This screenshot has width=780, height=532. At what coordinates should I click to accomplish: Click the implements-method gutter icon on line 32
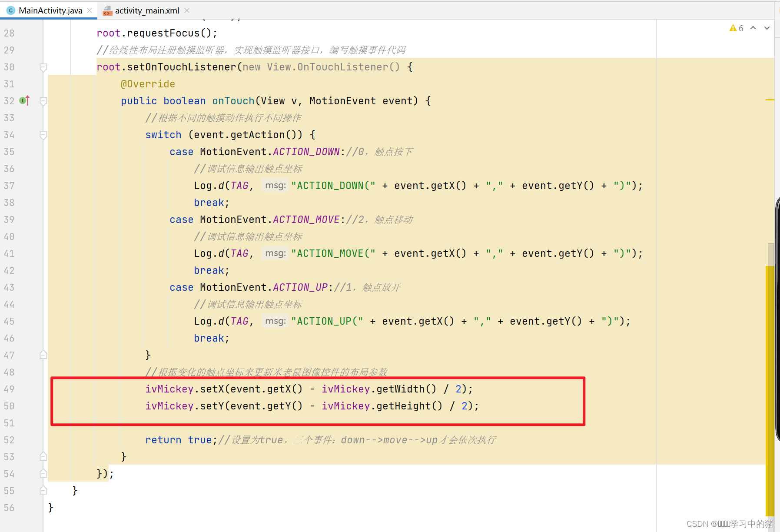25,101
